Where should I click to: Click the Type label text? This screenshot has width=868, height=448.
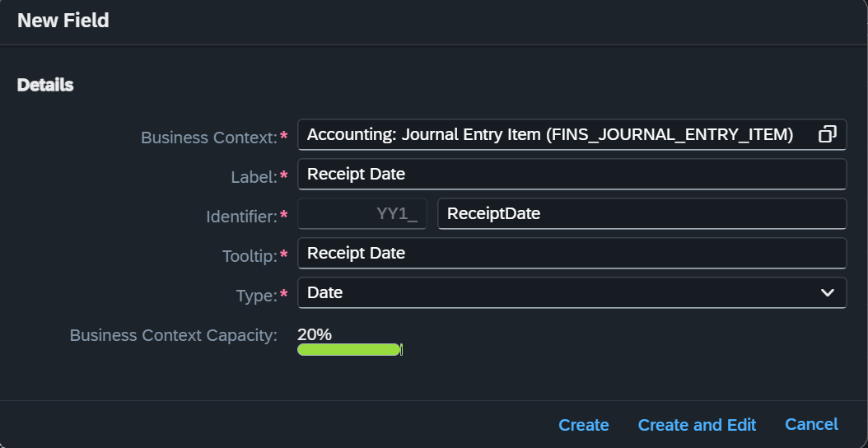tap(257, 296)
